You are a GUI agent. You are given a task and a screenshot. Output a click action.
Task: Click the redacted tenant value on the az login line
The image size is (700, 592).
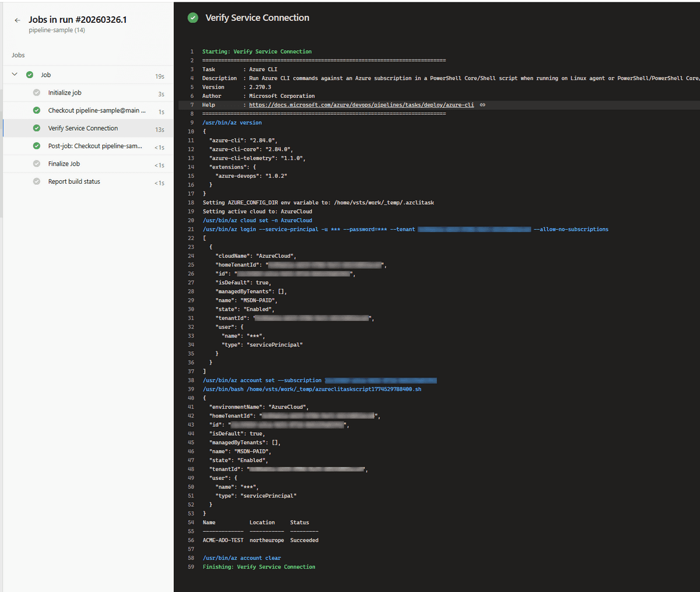pos(474,229)
